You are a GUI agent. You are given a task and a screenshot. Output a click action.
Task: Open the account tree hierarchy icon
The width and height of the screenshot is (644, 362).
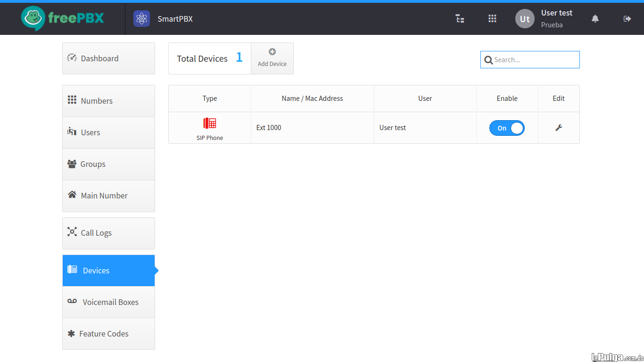[x=460, y=19]
